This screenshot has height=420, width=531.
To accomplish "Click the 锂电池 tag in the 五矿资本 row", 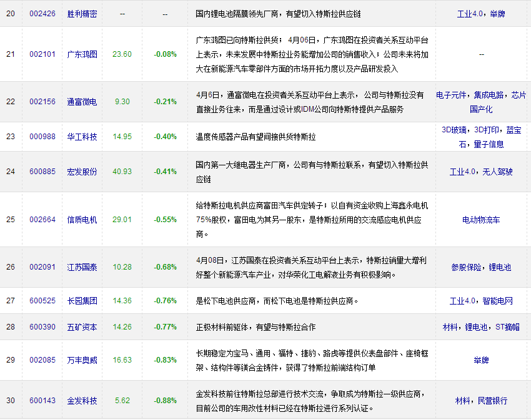I will [476, 327].
